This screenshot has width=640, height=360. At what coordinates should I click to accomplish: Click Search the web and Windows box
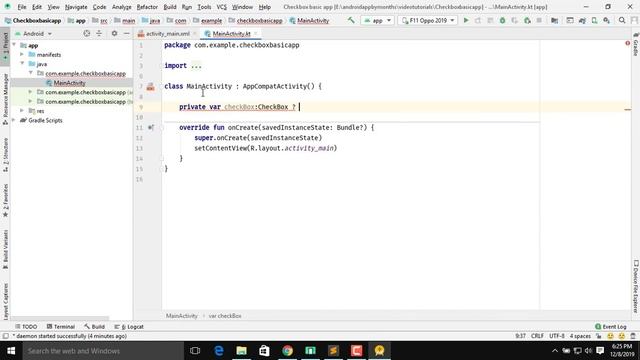click(x=103, y=351)
